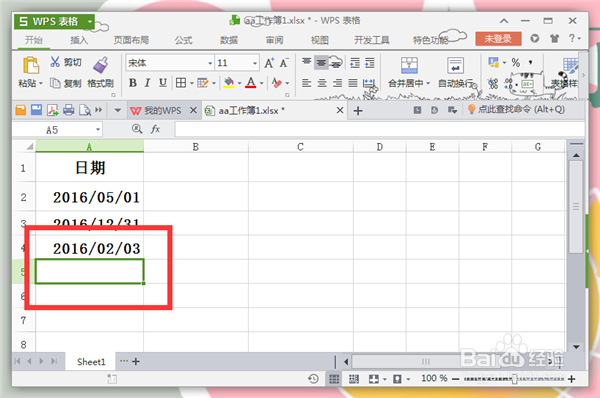The height and width of the screenshot is (398, 600).
Task: Decrease font size with smaller A
Action: click(x=284, y=63)
